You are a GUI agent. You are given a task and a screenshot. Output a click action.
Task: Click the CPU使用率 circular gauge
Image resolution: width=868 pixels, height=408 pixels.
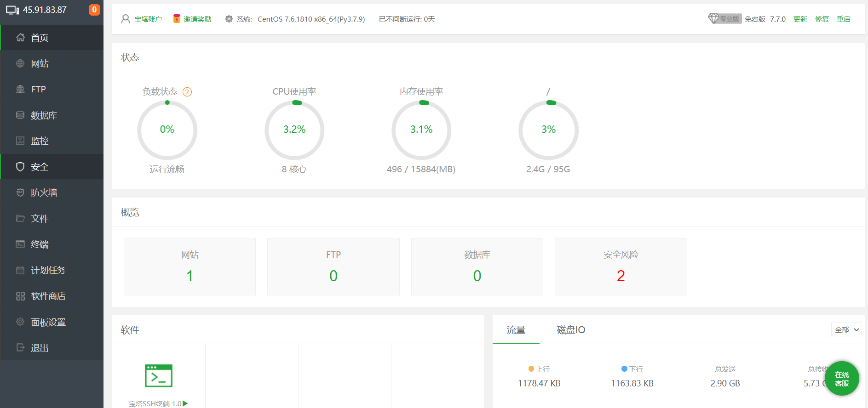click(294, 130)
